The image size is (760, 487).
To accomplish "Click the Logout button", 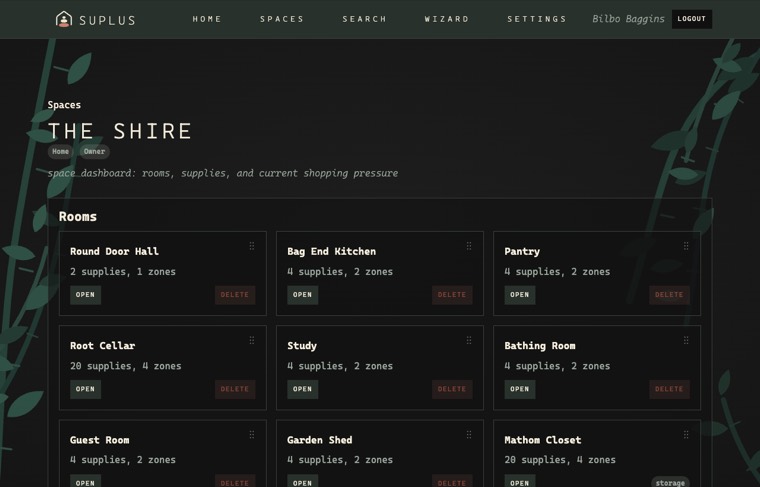I will click(x=692, y=19).
